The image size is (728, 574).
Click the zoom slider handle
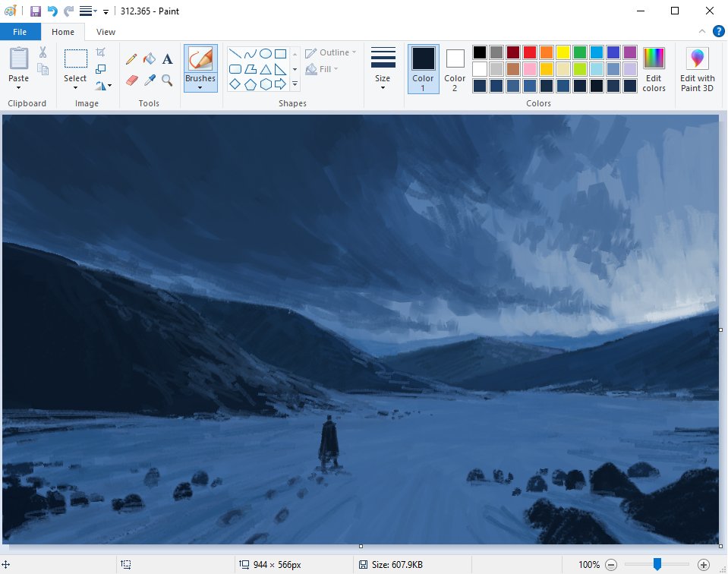(657, 564)
